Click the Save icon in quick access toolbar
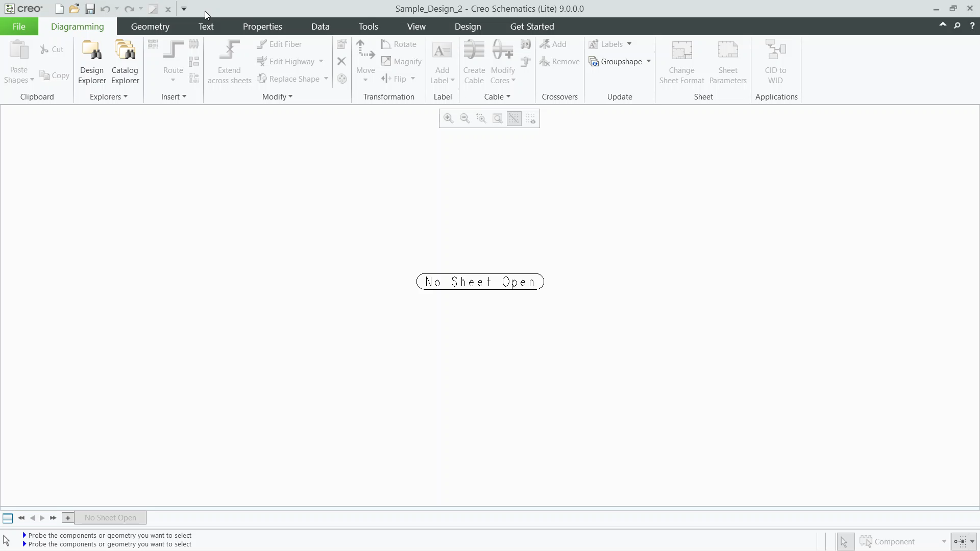This screenshot has width=980, height=551. (90, 9)
